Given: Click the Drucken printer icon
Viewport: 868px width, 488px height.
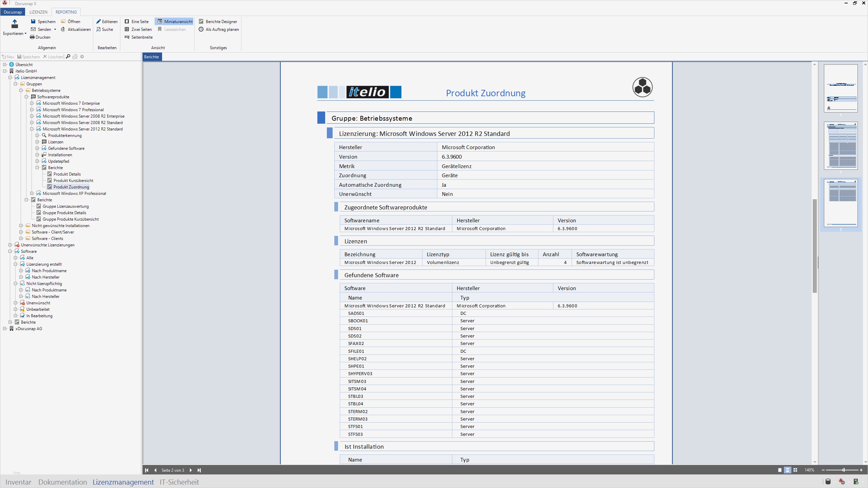Looking at the screenshot, I should (x=32, y=37).
